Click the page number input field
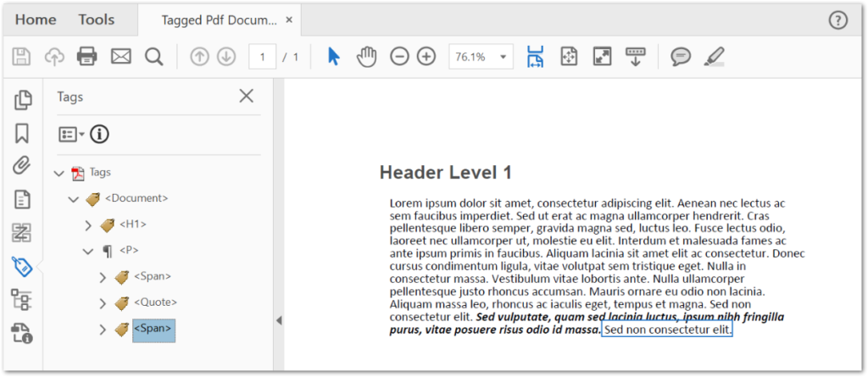 click(x=263, y=57)
